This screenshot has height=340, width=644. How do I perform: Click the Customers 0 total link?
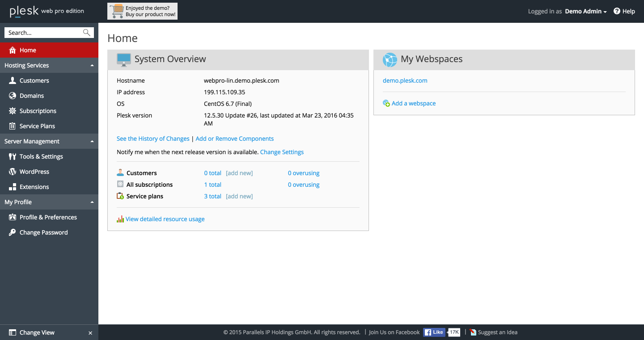[213, 173]
